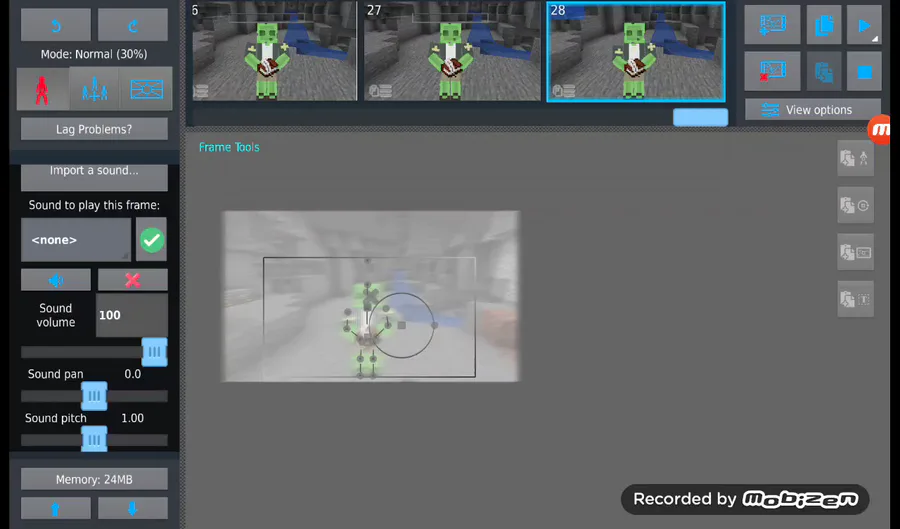Image resolution: width=900 pixels, height=529 pixels.
Task: Switch to camera edit mode
Action: [x=146, y=89]
